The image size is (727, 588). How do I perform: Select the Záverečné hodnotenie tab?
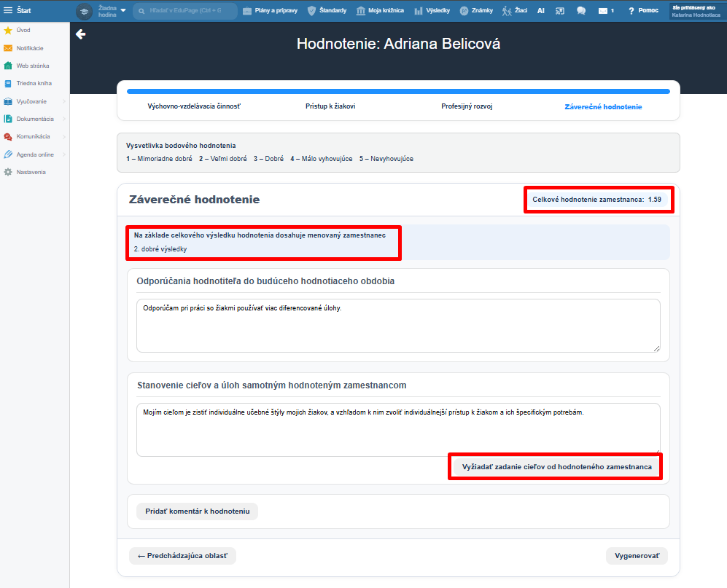coord(603,107)
